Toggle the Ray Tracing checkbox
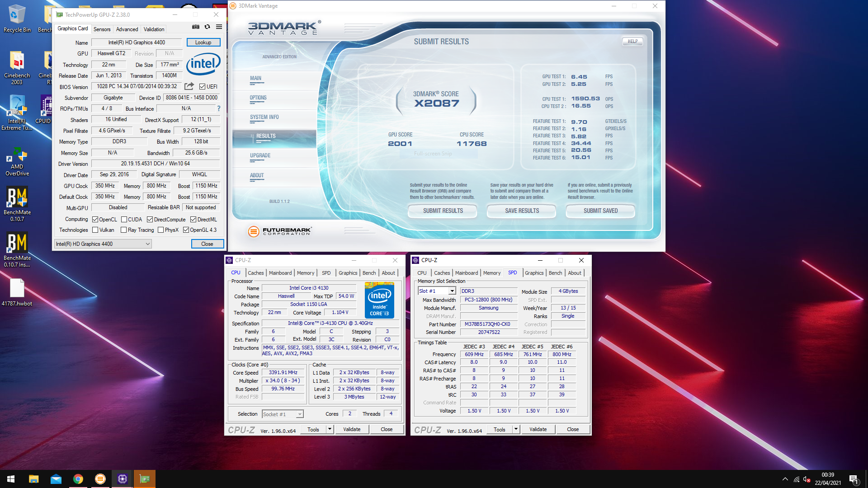 coord(124,230)
